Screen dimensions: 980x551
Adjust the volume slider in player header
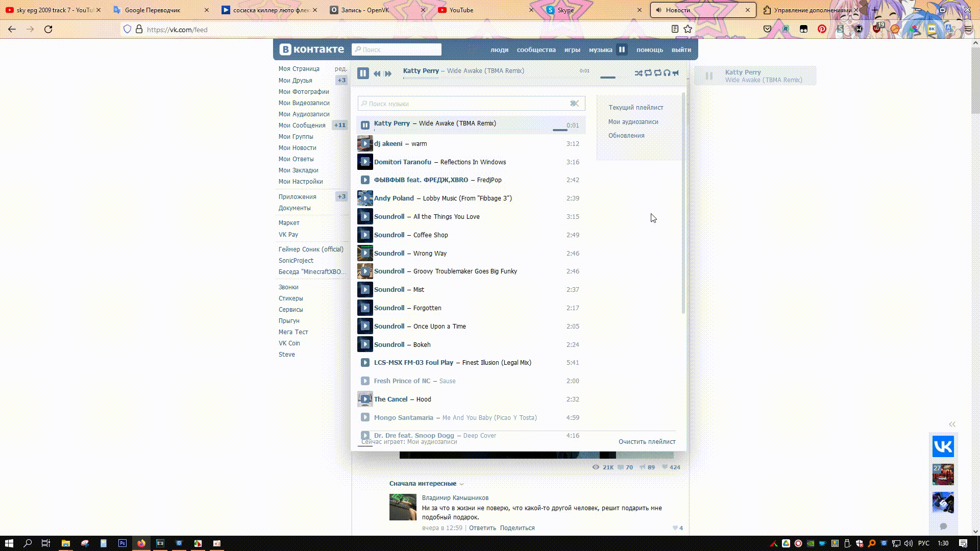pyautogui.click(x=607, y=78)
